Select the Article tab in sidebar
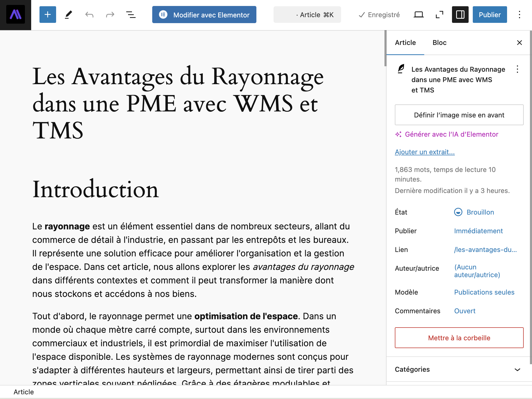The image size is (532, 399). [x=405, y=43]
